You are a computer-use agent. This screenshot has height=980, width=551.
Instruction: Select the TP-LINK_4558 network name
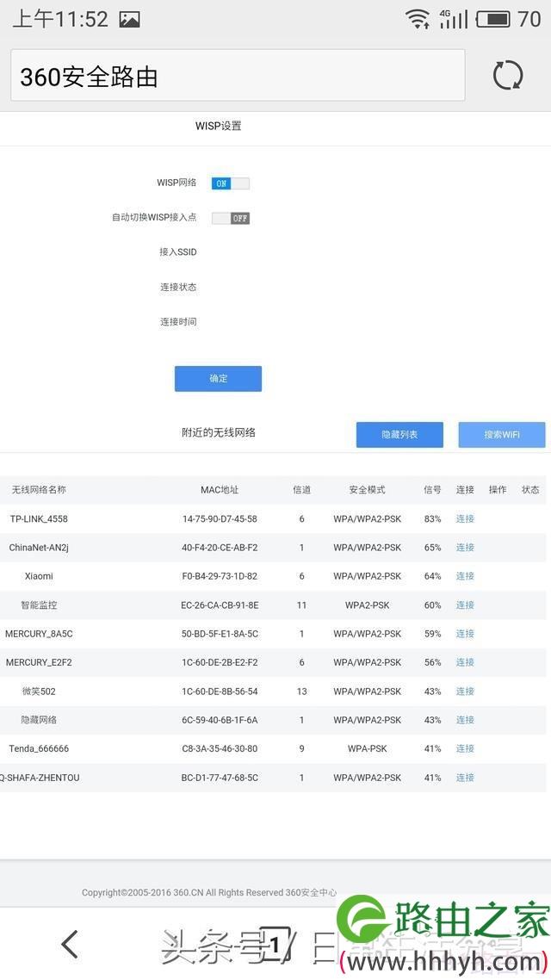coord(39,518)
